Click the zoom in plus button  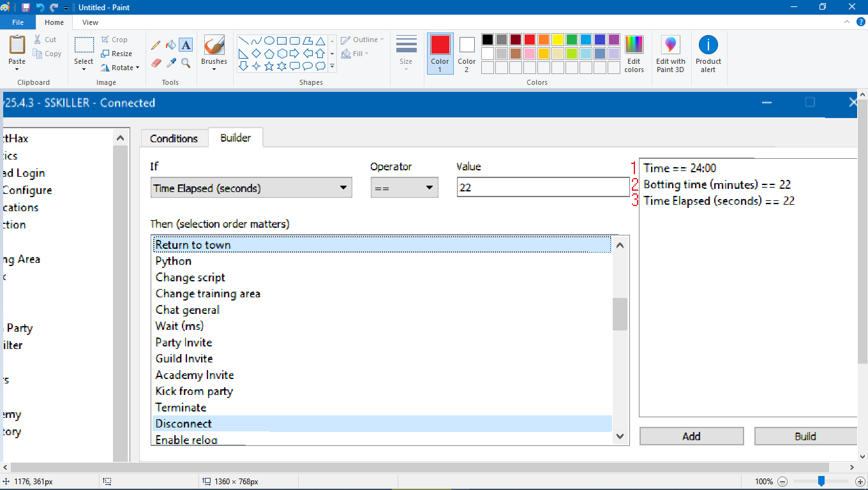pyautogui.click(x=860, y=482)
